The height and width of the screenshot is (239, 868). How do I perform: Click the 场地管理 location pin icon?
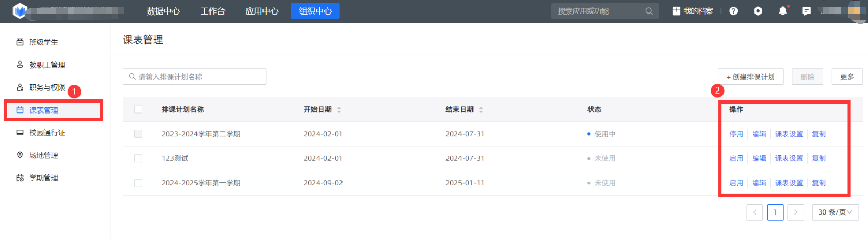[x=20, y=155]
